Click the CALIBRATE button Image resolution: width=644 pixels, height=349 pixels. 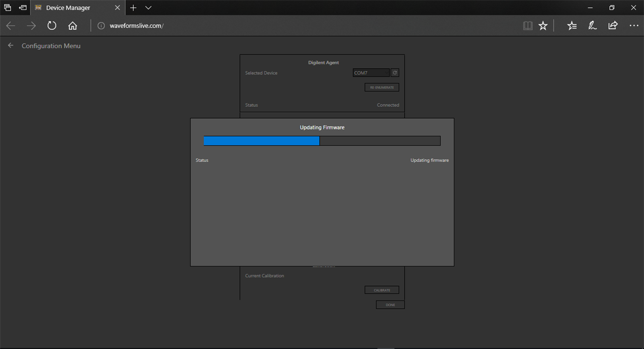pos(382,290)
